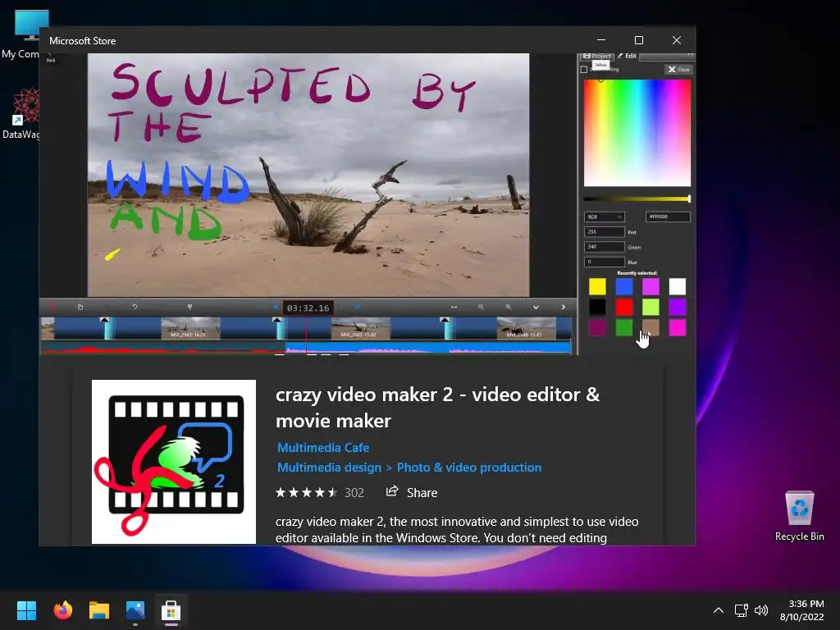Select the tan brown recently selected swatch
Screen dimensions: 840x630
coord(651,327)
